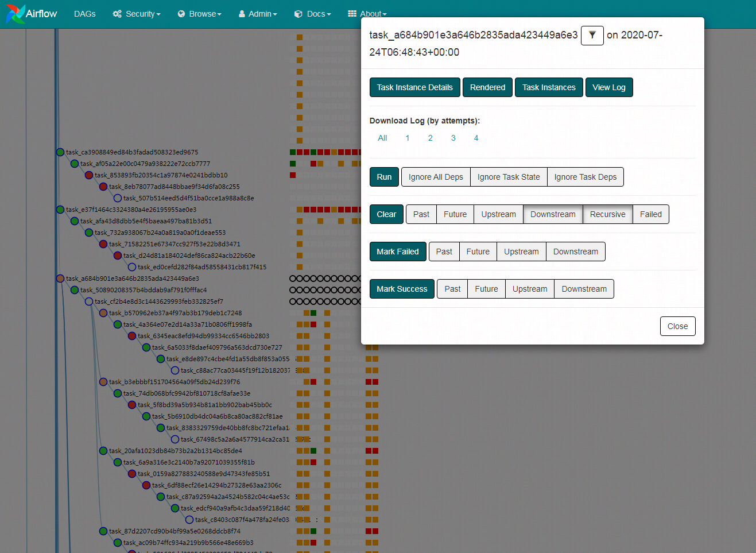Click the Run button
The height and width of the screenshot is (553, 756).
click(x=384, y=177)
